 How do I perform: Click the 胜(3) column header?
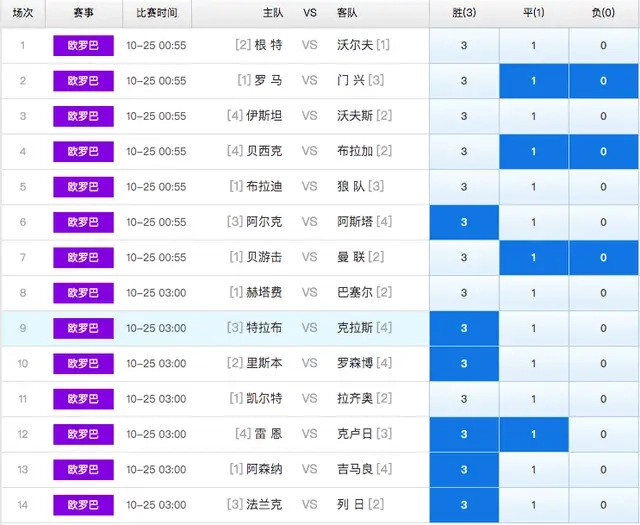464,14
